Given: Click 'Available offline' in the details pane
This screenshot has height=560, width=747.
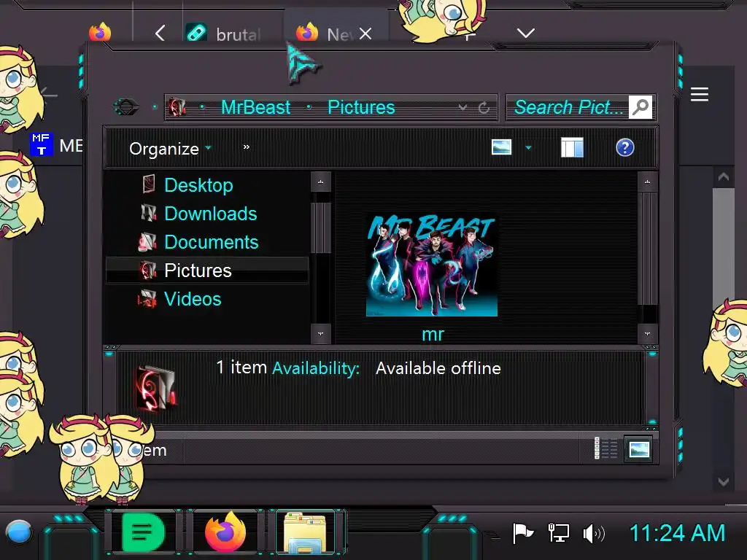Looking at the screenshot, I should pyautogui.click(x=438, y=368).
